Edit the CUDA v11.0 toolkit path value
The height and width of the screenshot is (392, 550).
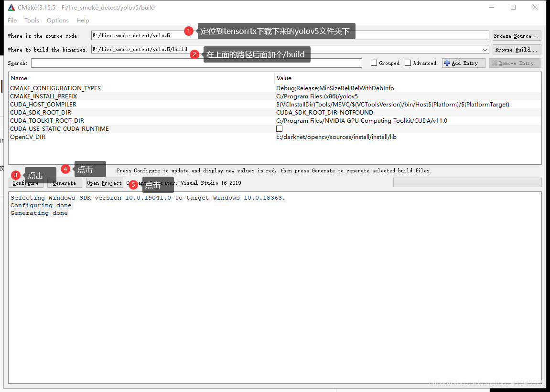(362, 121)
